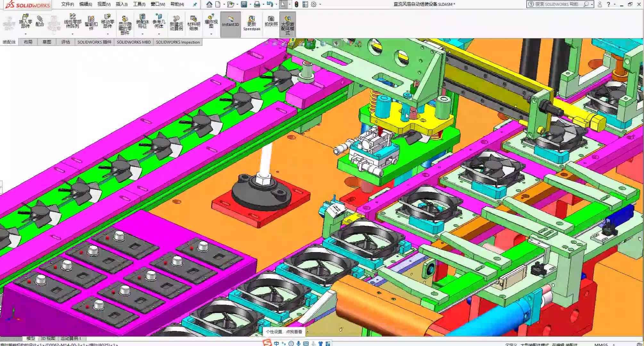Open the File Properties list icon
Image resolution: width=644 pixels, height=346 pixels.
(x=305, y=4)
